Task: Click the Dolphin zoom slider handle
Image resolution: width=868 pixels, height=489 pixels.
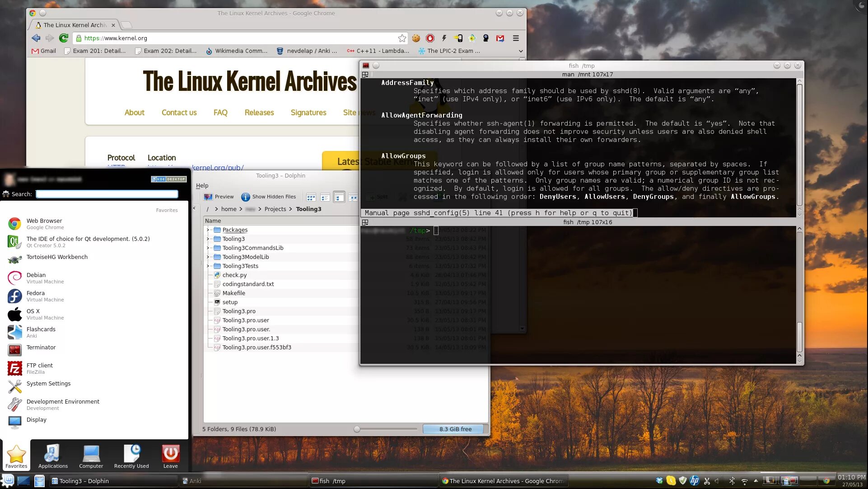Action: 357,429
